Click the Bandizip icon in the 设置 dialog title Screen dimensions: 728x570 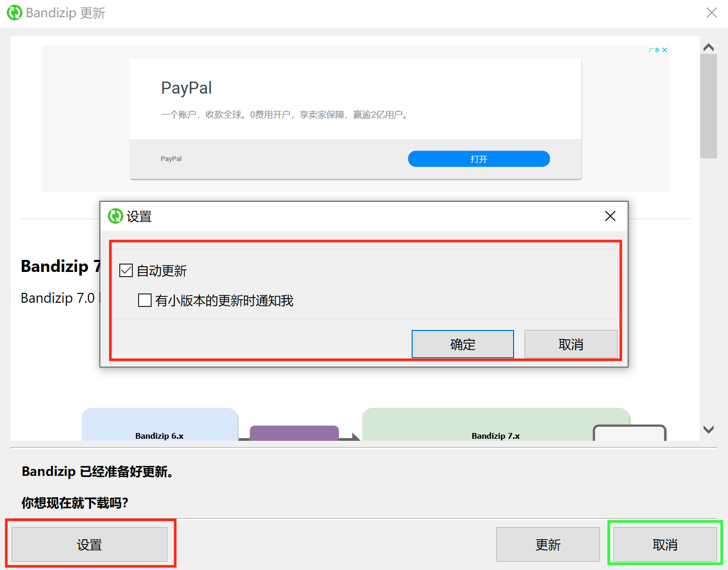pos(115,216)
